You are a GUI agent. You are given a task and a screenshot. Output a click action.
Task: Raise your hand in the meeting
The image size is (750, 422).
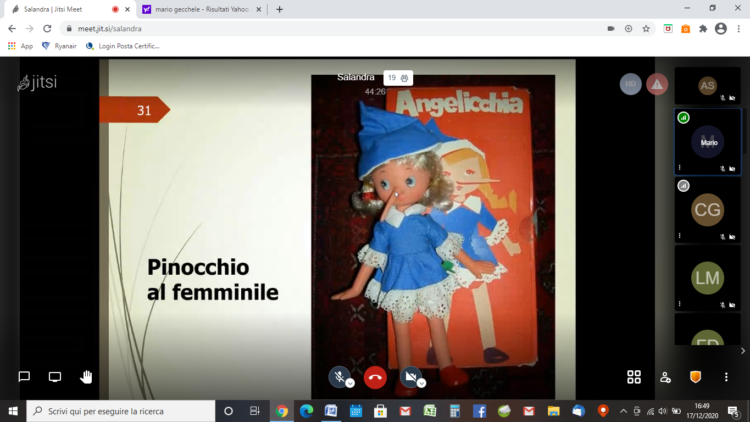86,377
